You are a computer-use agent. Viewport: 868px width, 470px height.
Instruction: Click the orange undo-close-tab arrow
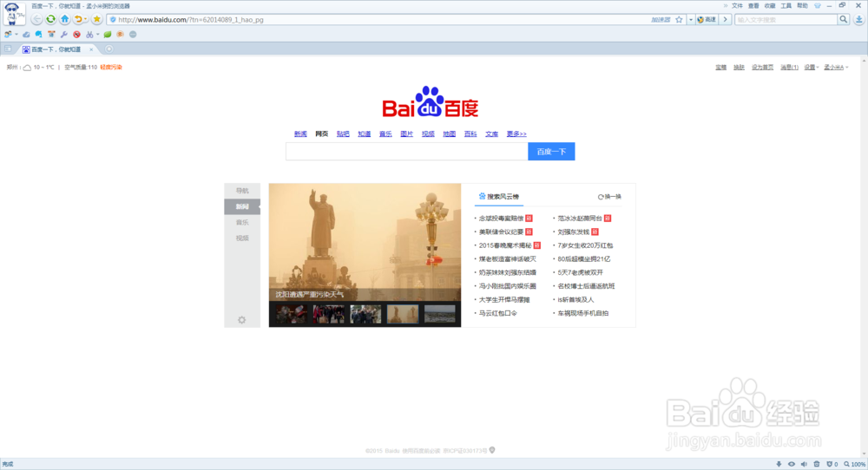pyautogui.click(x=78, y=19)
